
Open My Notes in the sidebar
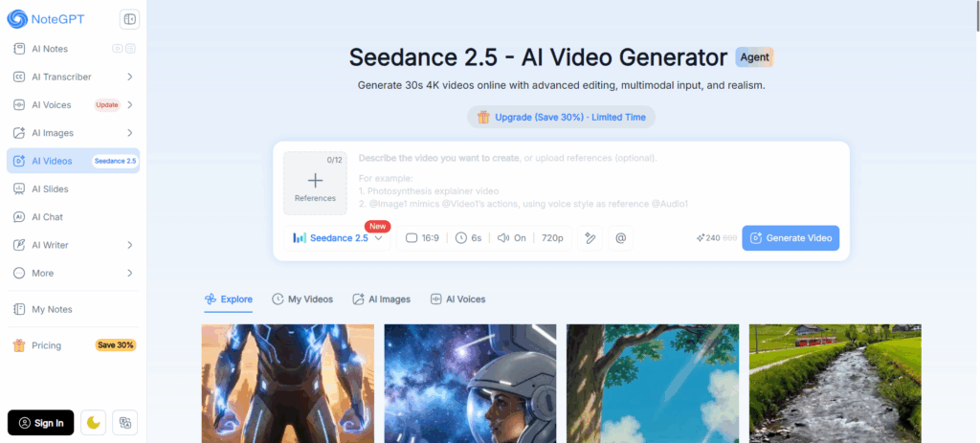[x=73, y=309]
